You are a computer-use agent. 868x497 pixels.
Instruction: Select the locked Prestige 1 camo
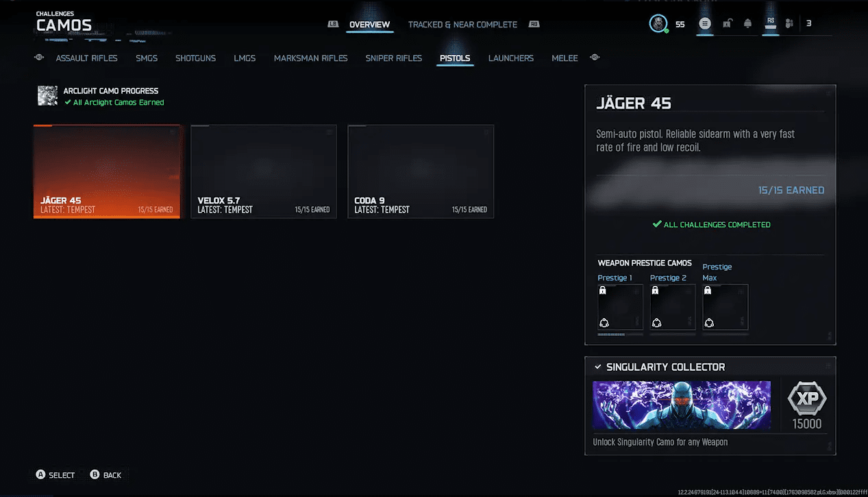[620, 307]
